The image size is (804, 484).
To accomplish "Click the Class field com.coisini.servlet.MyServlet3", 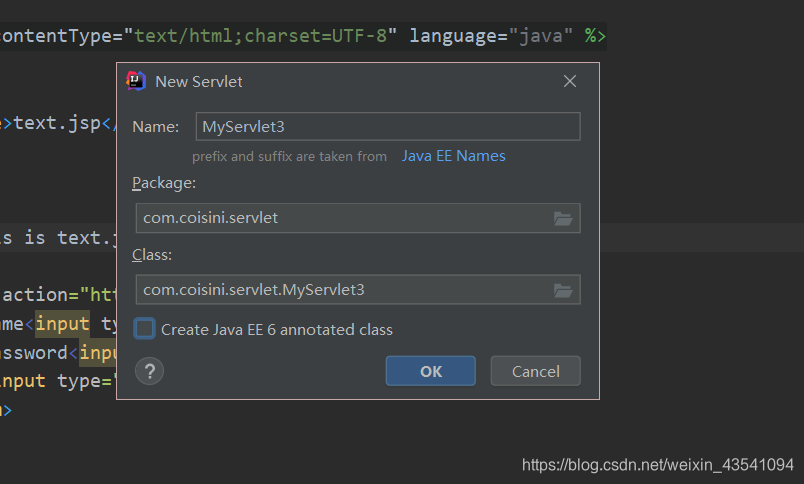I will (x=358, y=290).
